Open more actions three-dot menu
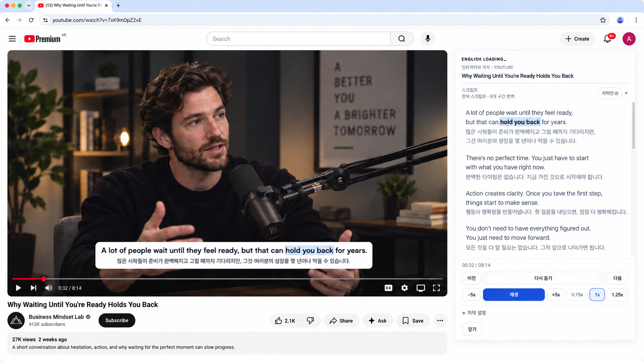Viewport: 644px width, 362px height. [x=440, y=320]
